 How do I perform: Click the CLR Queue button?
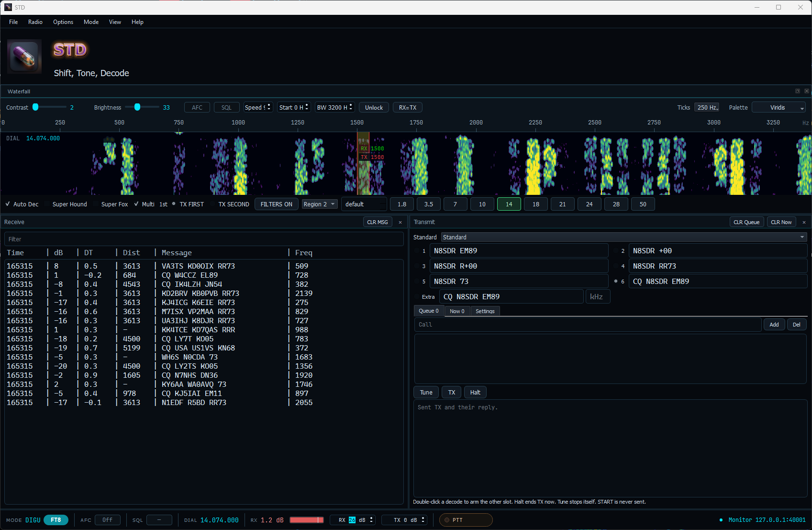(746, 222)
